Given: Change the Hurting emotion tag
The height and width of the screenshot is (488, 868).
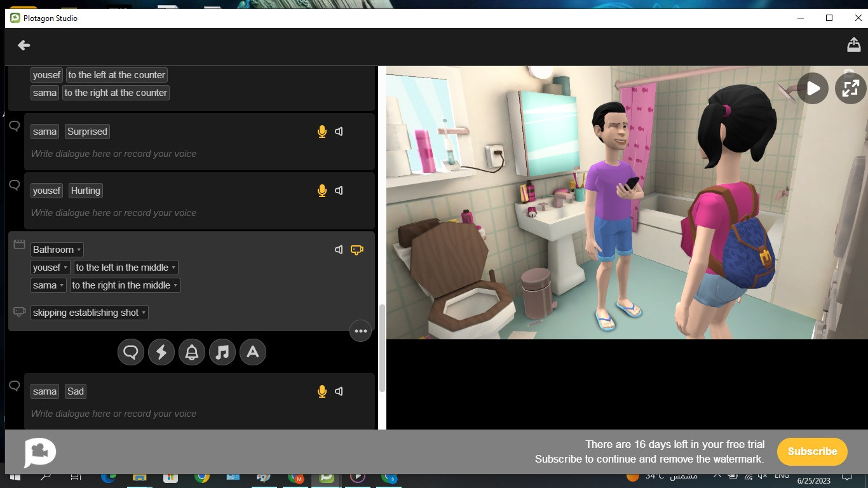Looking at the screenshot, I should pos(86,191).
